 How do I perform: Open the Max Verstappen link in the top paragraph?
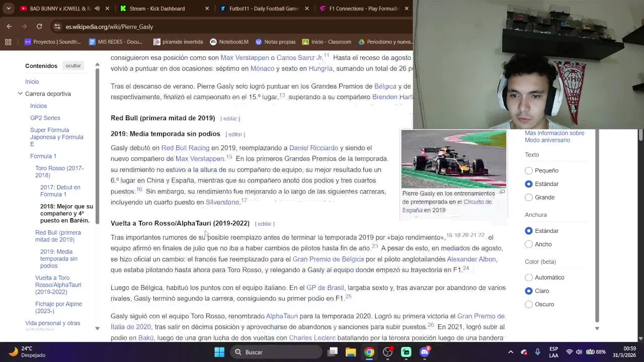(245, 58)
